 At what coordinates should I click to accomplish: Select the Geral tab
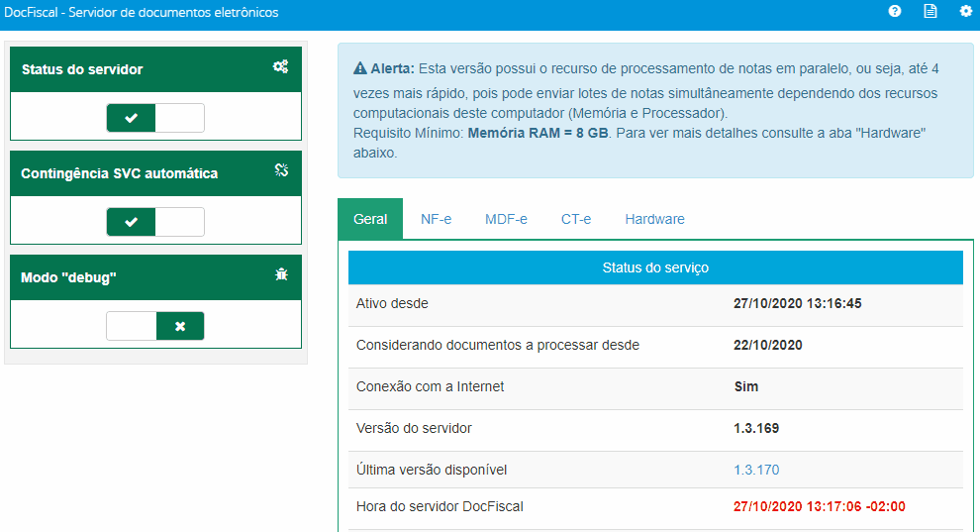370,219
